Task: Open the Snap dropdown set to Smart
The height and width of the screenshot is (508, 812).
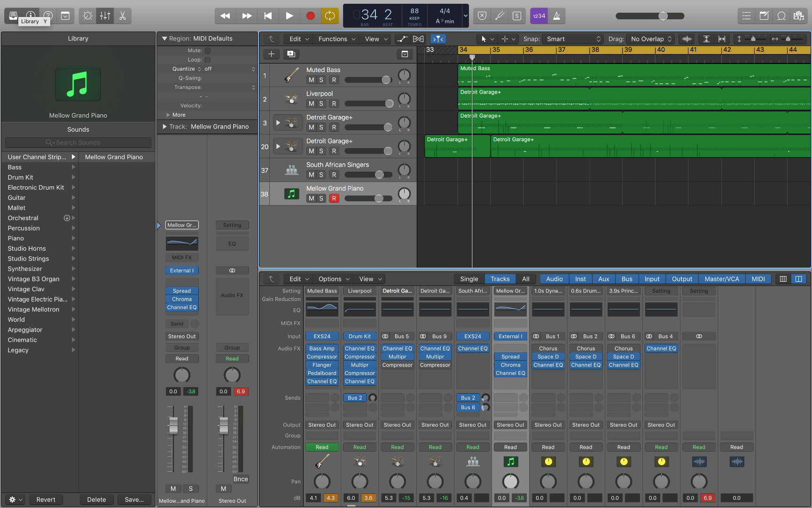Action: point(573,39)
